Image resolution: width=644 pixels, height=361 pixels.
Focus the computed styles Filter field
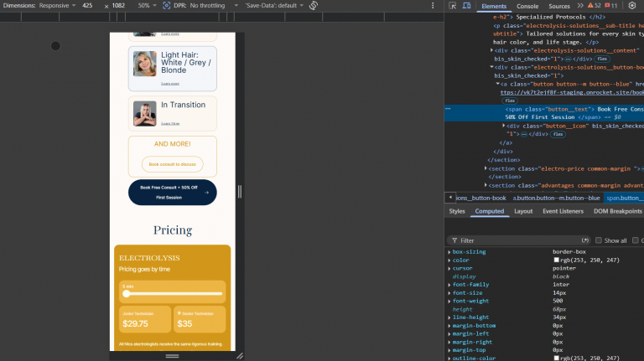coord(517,240)
